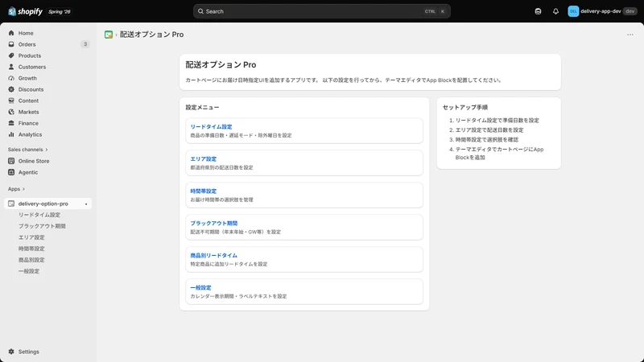Select the Finance bank icon
The height and width of the screenshot is (362, 644).
click(x=11, y=123)
